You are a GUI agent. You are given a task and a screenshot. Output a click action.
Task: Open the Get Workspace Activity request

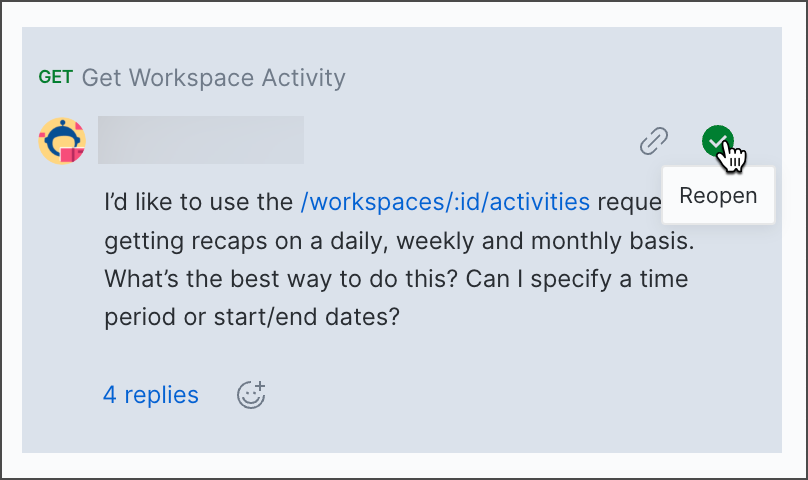213,77
